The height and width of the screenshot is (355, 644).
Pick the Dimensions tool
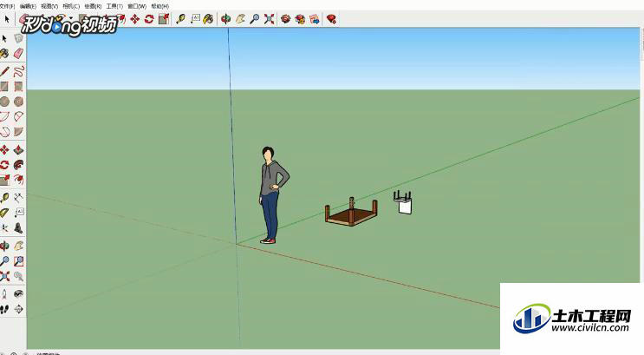click(18, 198)
